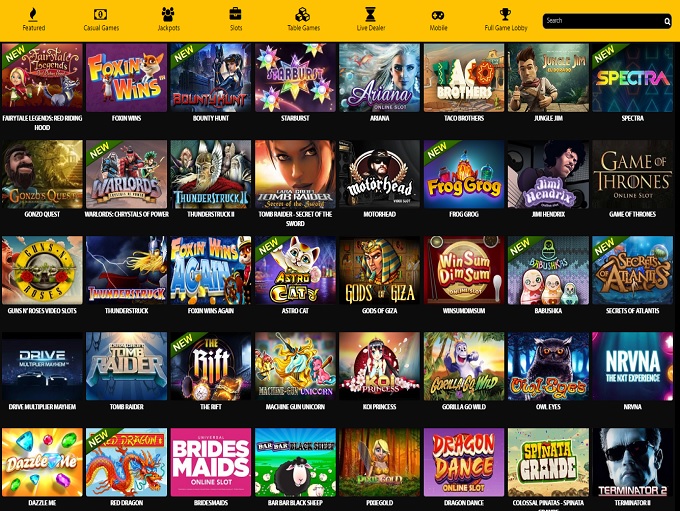This screenshot has width=680, height=511.
Task: Choose the Slots briefcase icon
Action: (x=235, y=14)
